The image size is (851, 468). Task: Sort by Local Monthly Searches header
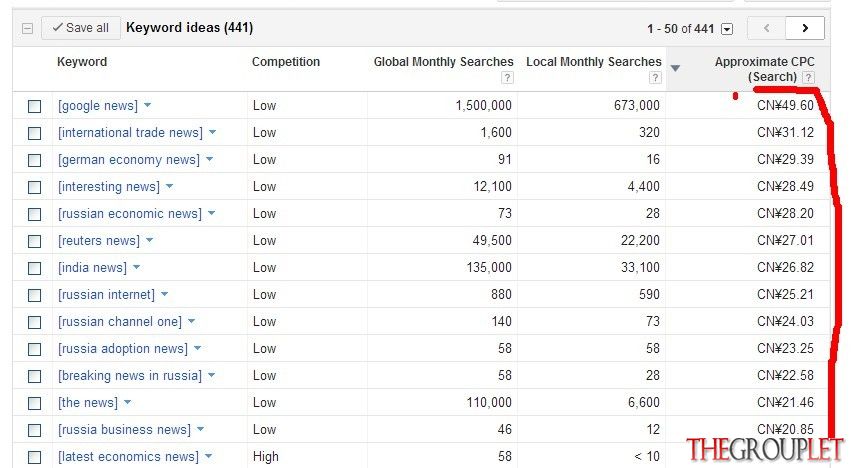(x=594, y=62)
